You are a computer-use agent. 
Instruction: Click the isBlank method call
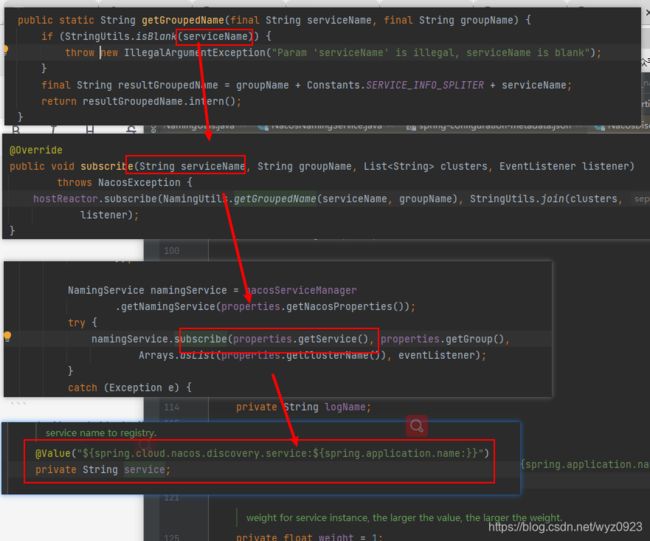click(156, 36)
